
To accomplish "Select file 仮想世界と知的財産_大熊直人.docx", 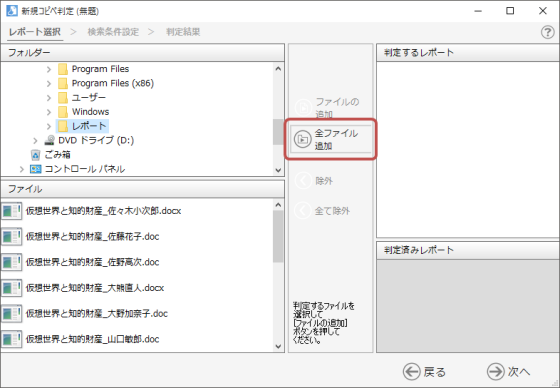I will point(95,288).
